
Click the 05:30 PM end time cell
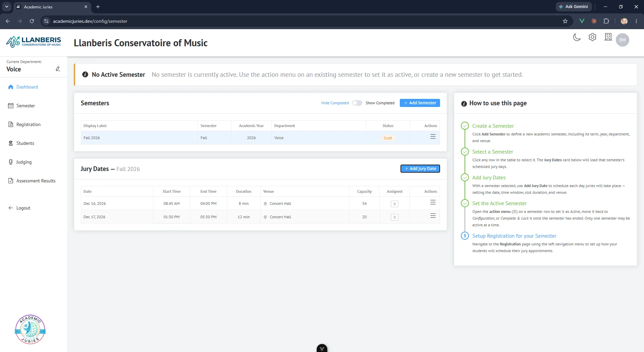pyautogui.click(x=208, y=217)
